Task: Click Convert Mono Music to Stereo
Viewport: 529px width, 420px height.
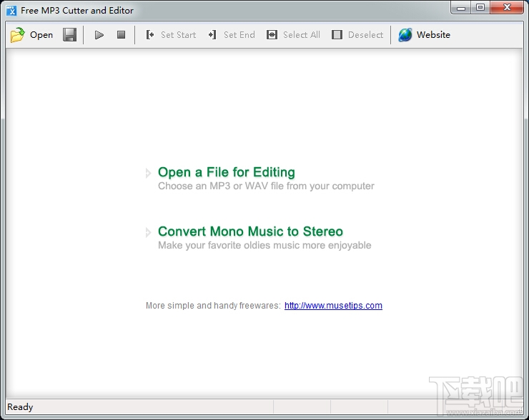Action: pos(250,231)
